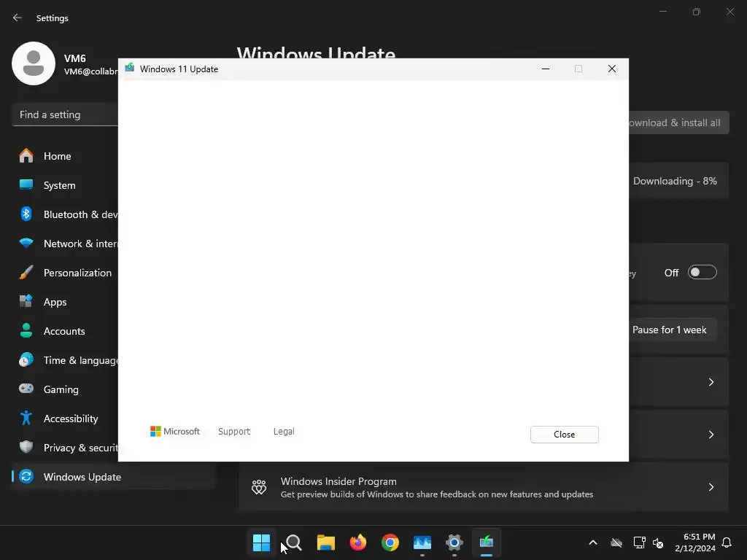
Task: Click the Windows Insider Program hearts icon
Action: click(259, 487)
